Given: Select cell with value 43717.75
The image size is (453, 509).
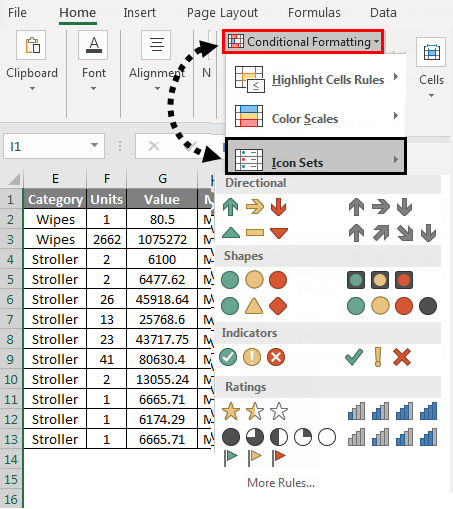Looking at the screenshot, I should pyautogui.click(x=162, y=339).
